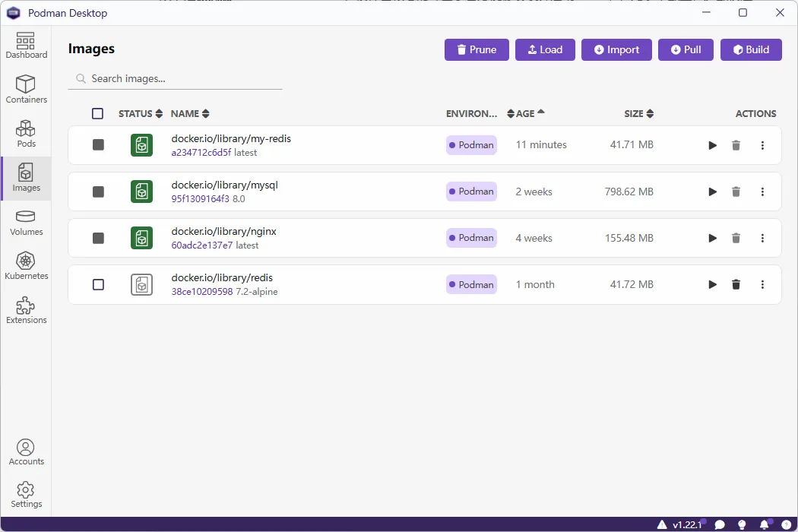Image resolution: width=798 pixels, height=532 pixels.
Task: Open the help question mark icon
Action: coord(785,524)
